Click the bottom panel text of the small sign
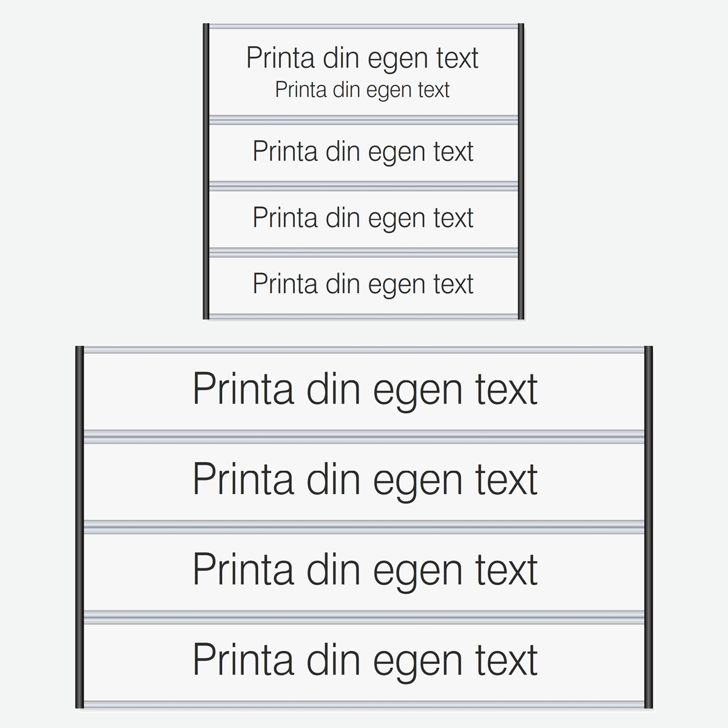Screen dimensions: 728x728 point(363,283)
